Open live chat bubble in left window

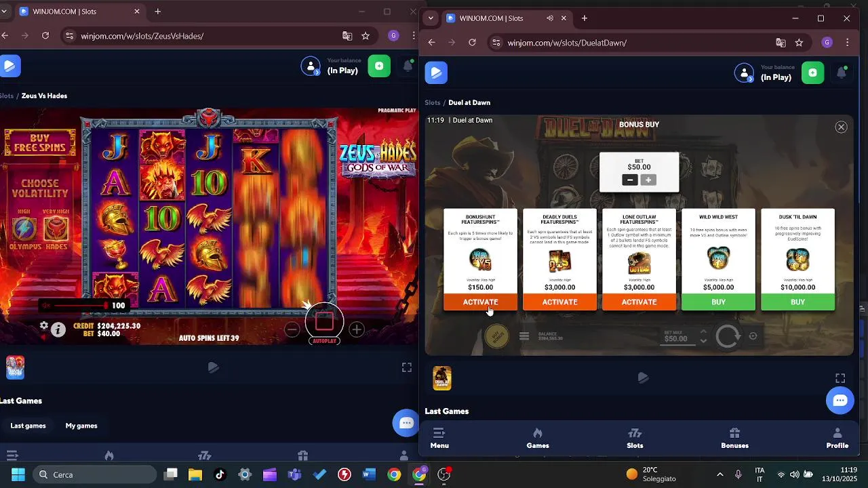click(406, 424)
